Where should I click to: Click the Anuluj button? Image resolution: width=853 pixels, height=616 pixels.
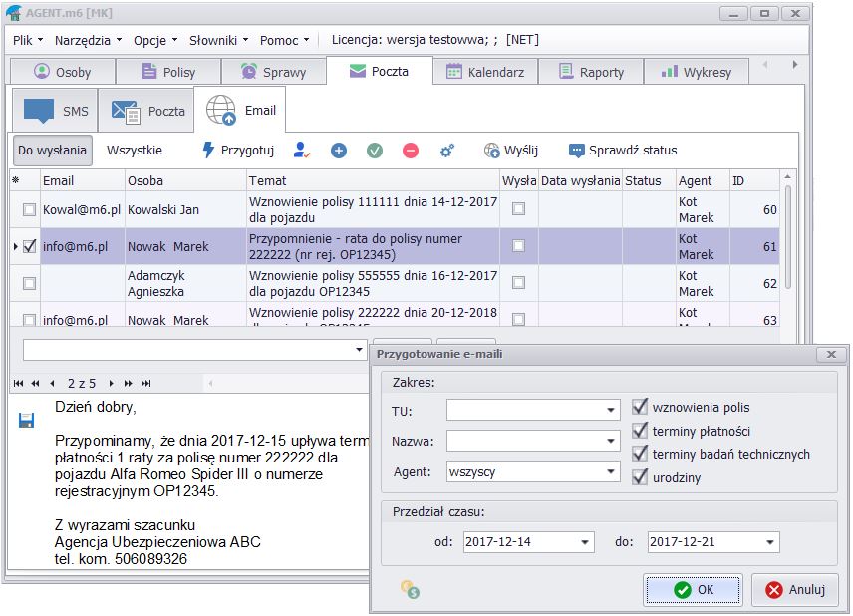click(x=795, y=589)
